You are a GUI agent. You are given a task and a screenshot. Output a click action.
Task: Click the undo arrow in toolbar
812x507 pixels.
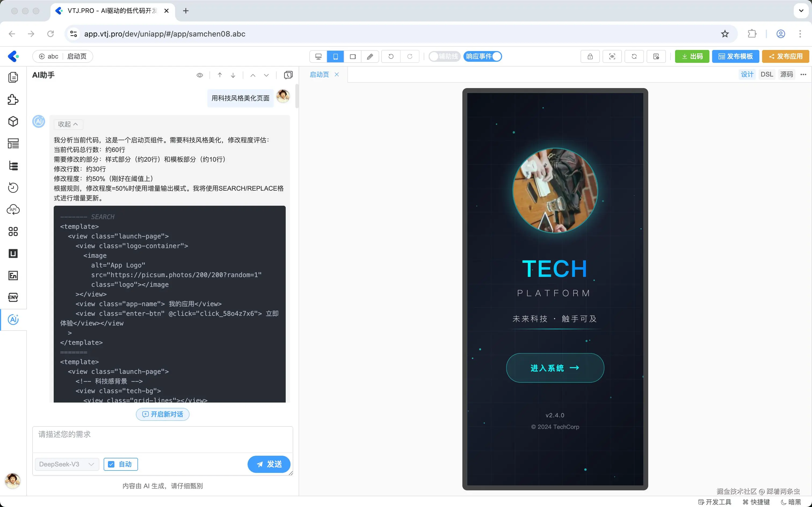click(391, 56)
